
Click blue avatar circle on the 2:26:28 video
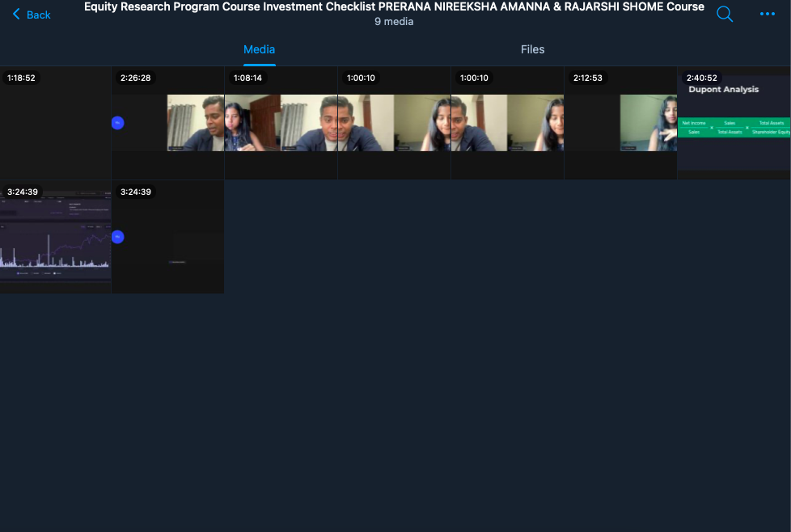(117, 123)
